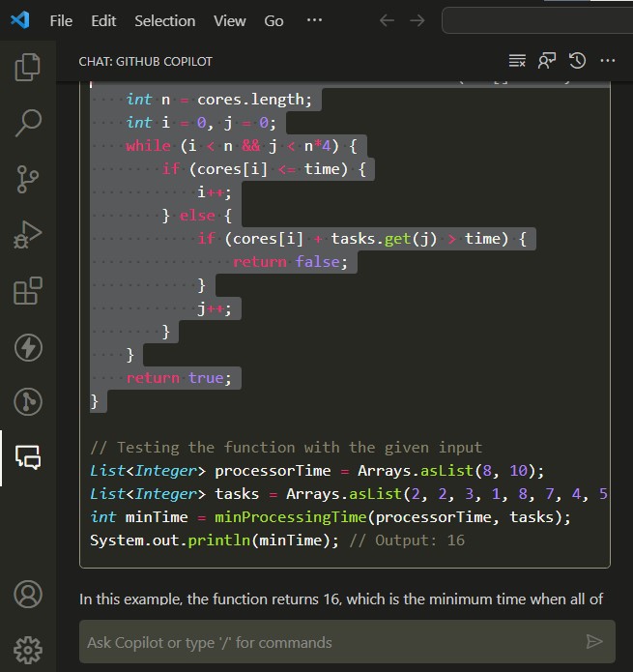The height and width of the screenshot is (672, 633).
Task: Send the message with the arrow icon
Action: coord(594,642)
